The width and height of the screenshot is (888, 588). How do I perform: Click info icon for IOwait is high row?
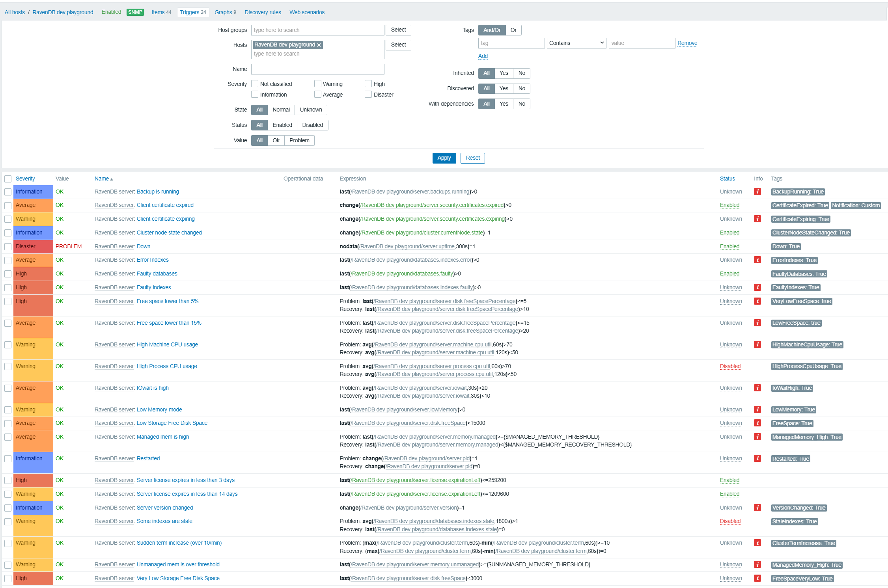pos(757,388)
